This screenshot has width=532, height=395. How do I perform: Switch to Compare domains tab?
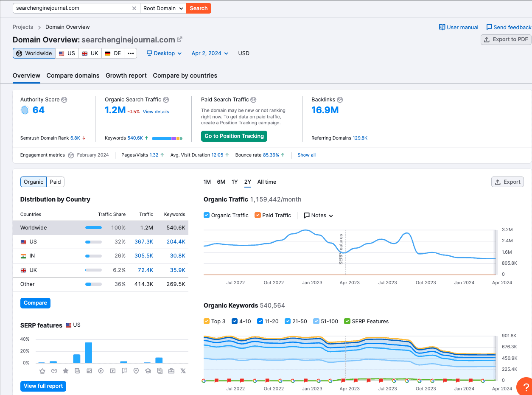pos(73,76)
